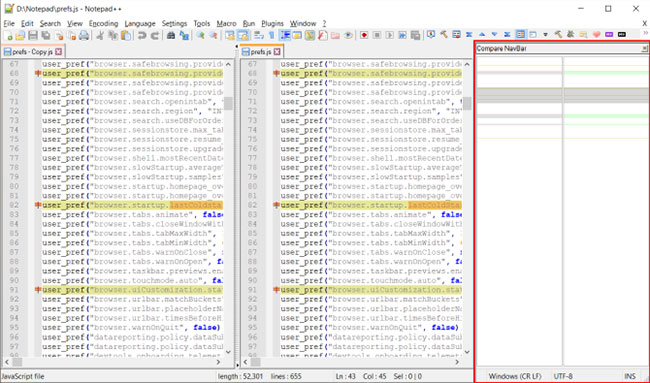Viewport: 650px width, 383px height.
Task: Open the Replace toolbar icon
Action: (x=184, y=35)
